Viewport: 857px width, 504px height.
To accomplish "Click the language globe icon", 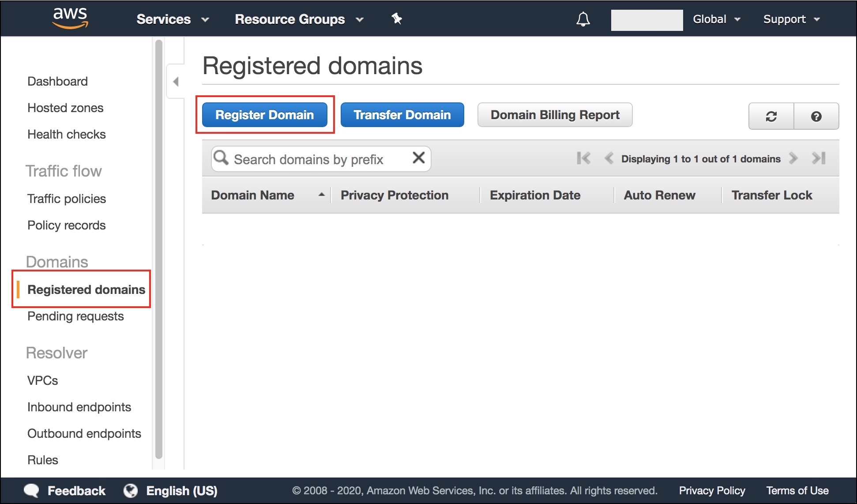I will (131, 491).
